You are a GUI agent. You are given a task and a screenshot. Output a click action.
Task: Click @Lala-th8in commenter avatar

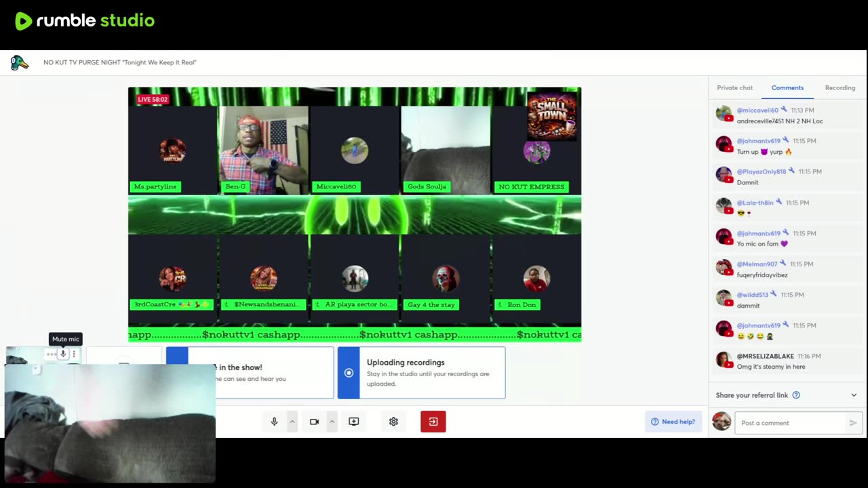724,206
